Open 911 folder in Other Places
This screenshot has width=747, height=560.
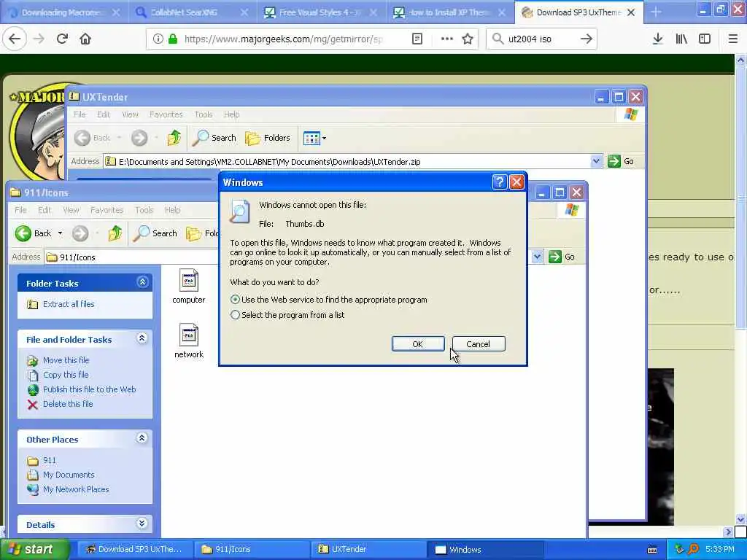49,460
